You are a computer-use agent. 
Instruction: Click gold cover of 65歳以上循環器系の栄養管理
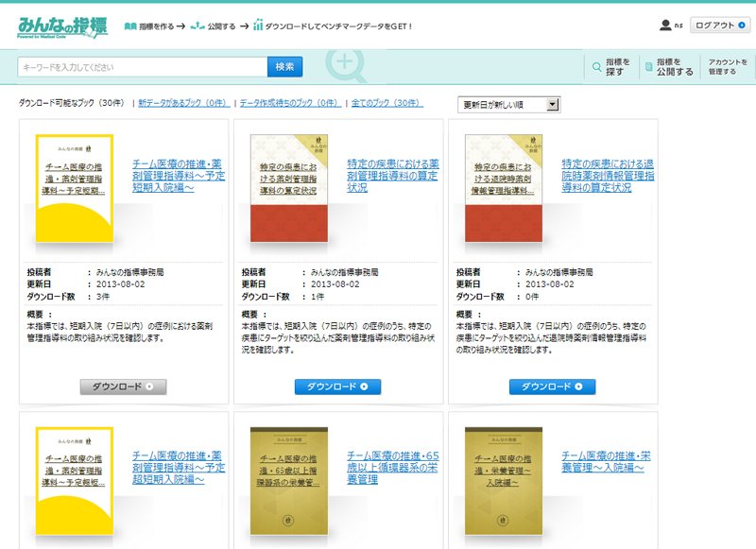pos(289,481)
